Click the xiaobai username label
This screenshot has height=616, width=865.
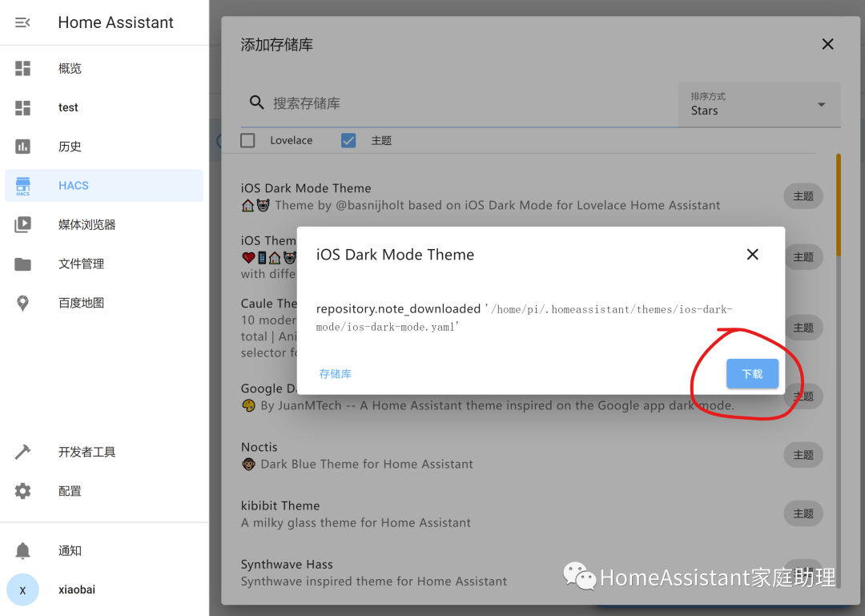[x=77, y=590]
